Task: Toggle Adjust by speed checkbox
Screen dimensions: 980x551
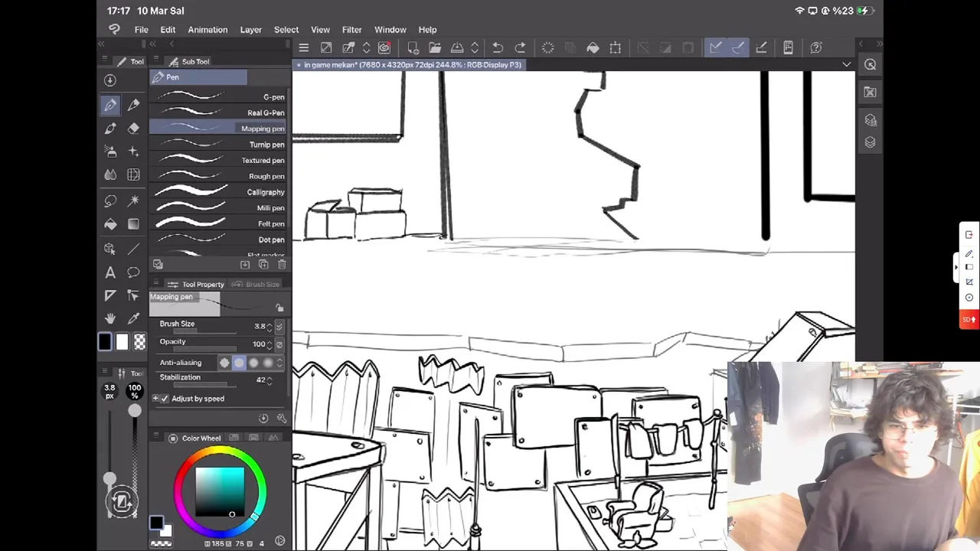Action: coord(164,399)
